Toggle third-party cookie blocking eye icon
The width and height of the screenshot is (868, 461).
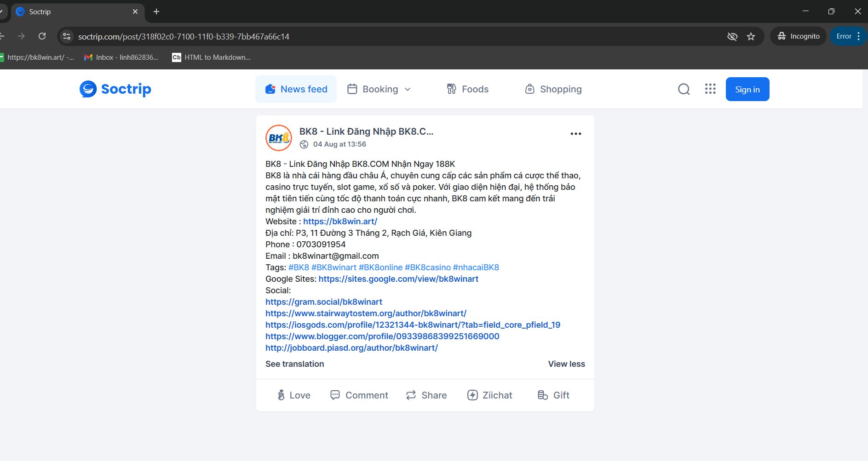point(732,36)
